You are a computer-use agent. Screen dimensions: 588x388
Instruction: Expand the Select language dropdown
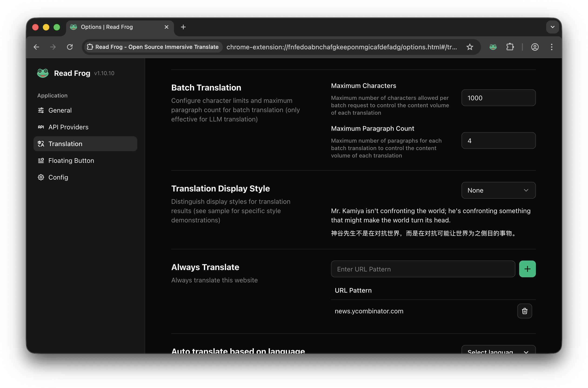(x=498, y=350)
